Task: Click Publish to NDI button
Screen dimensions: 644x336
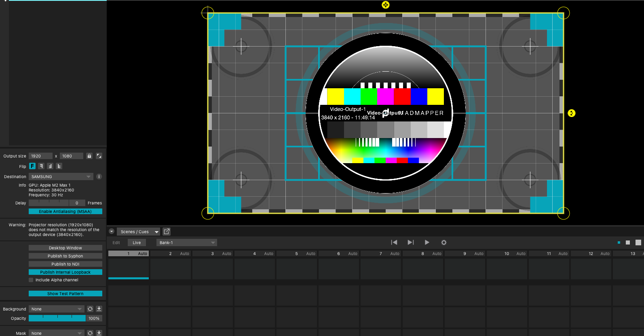Action: (x=65, y=264)
